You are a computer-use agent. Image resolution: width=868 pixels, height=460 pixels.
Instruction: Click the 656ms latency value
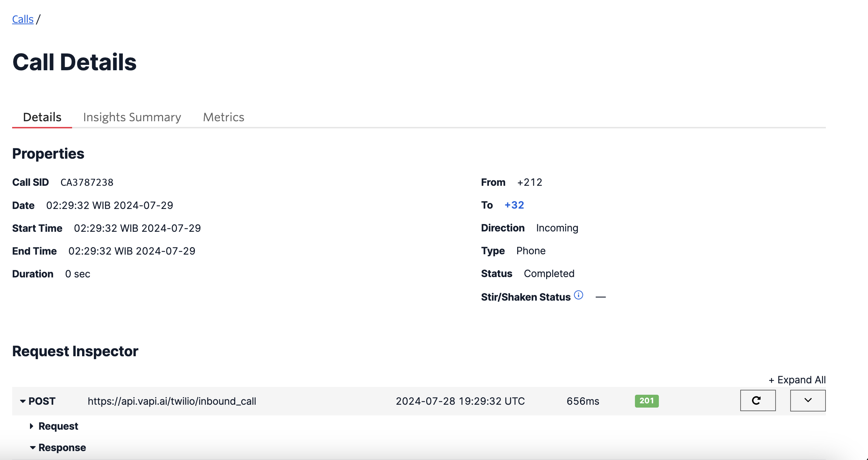coord(583,401)
